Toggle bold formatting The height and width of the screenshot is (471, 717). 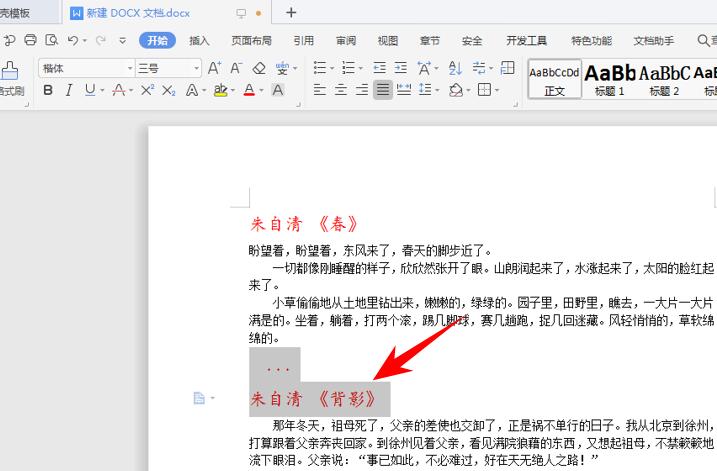[x=48, y=90]
